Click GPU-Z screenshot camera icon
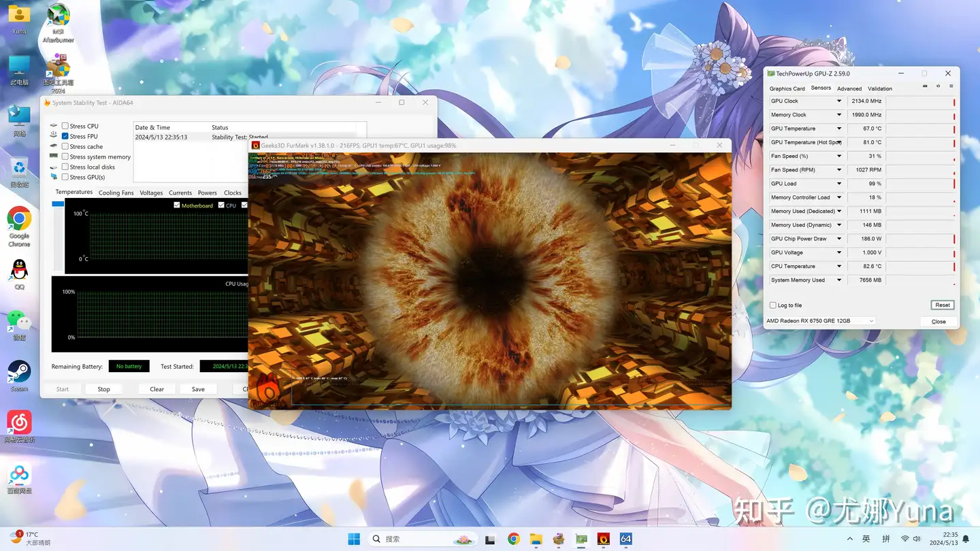Viewport: 980px width, 551px height. (925, 86)
